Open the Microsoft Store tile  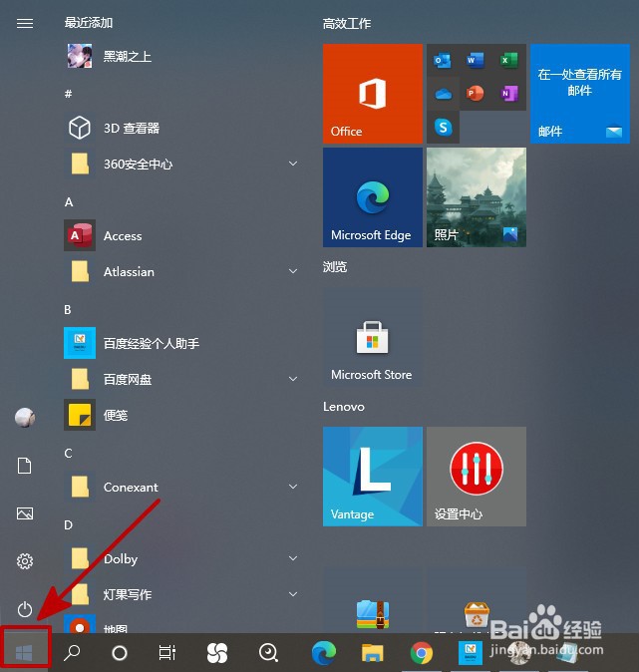[x=373, y=337]
